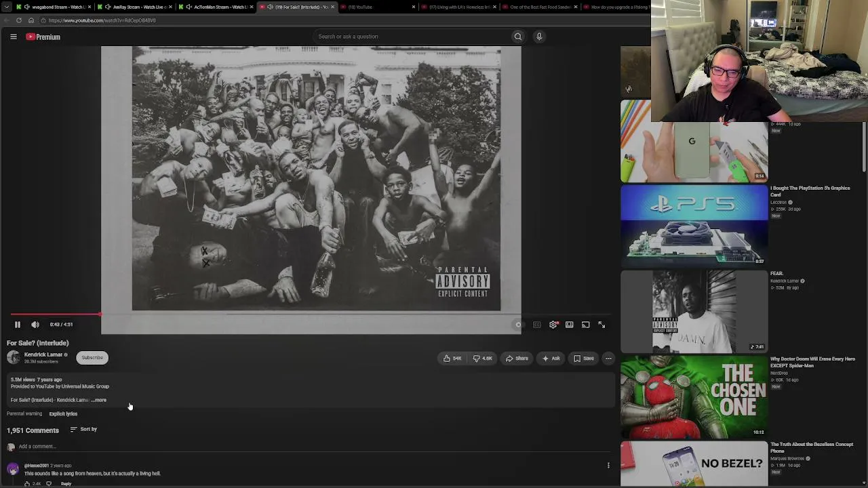Like the top comment by @Hasue2001
Viewport: 868px width, 488px height.
coord(27,484)
